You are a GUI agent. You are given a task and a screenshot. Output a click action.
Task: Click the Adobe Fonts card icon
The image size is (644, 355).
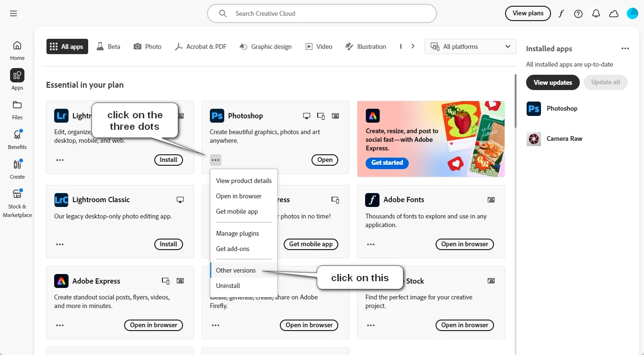click(372, 200)
